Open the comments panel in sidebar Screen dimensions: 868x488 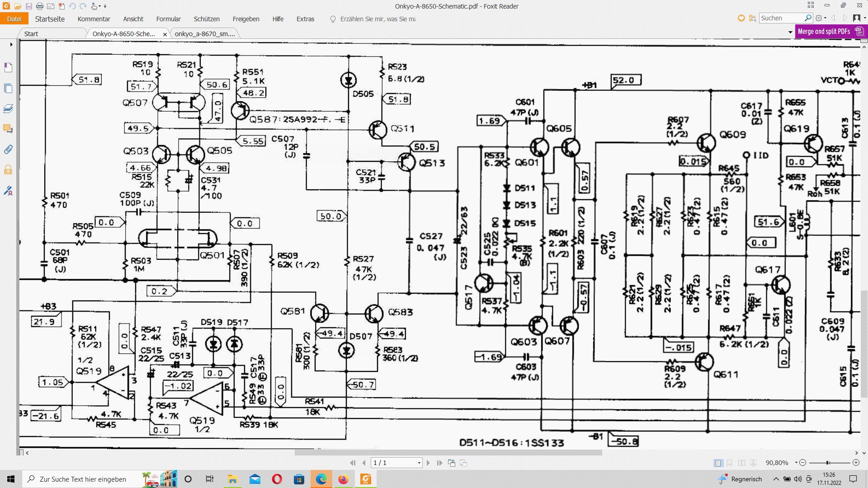[x=8, y=129]
